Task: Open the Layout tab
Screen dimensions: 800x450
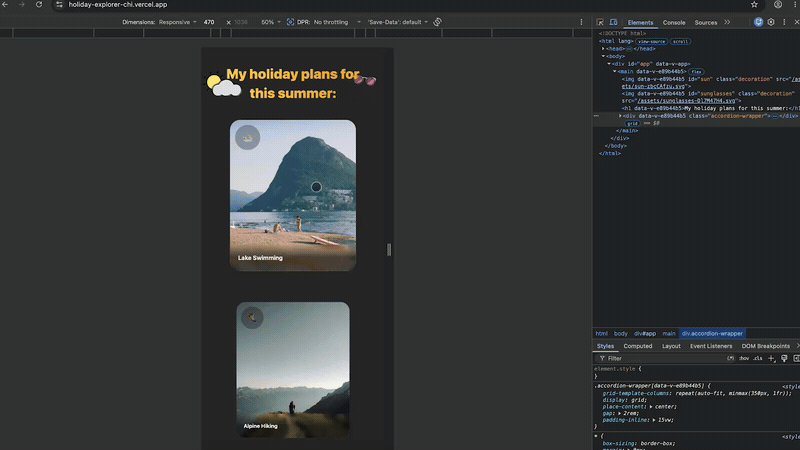Action: [671, 346]
